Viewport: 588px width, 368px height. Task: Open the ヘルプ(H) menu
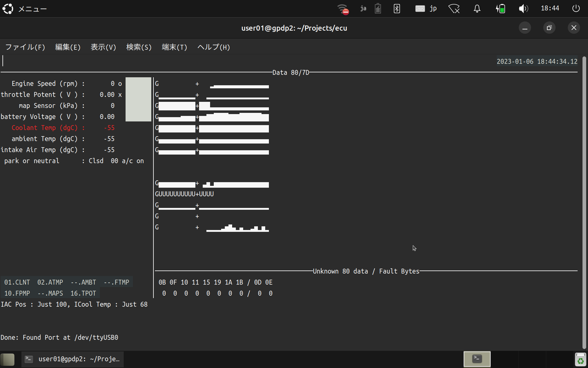click(213, 47)
